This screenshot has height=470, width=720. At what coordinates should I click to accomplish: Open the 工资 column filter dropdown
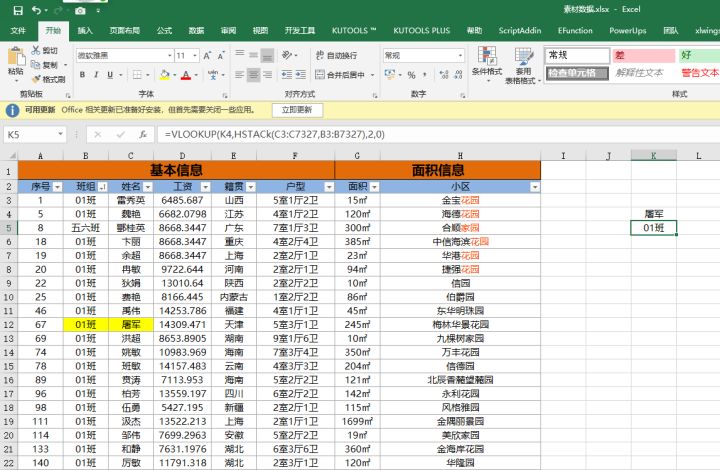pyautogui.click(x=205, y=187)
